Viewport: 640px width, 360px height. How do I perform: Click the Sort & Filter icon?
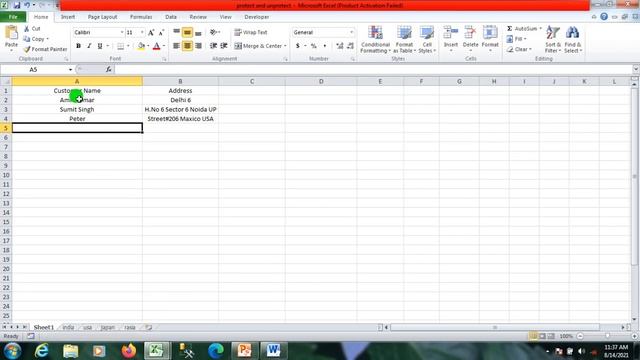(553, 33)
